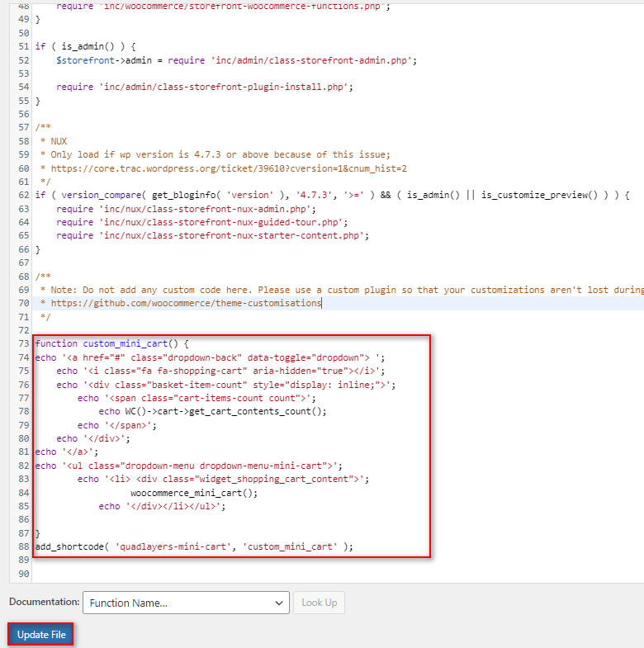
Task: Click the closing </div> echo on line 80
Action: click(x=93, y=438)
